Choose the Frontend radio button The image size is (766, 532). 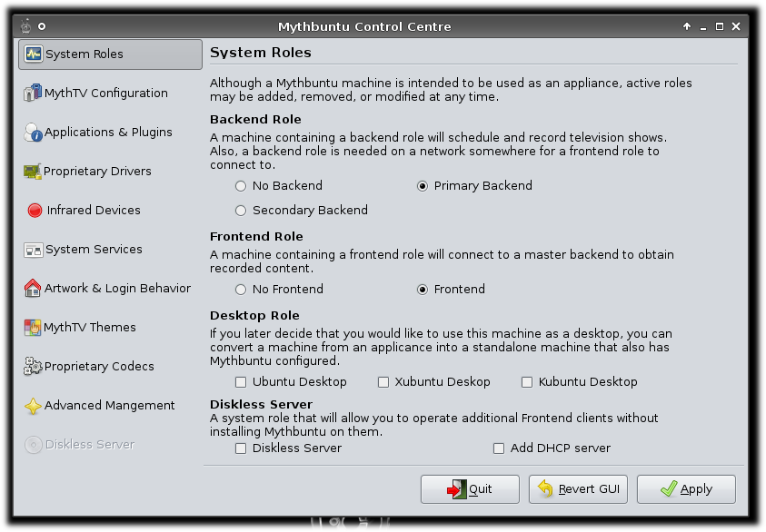click(423, 290)
